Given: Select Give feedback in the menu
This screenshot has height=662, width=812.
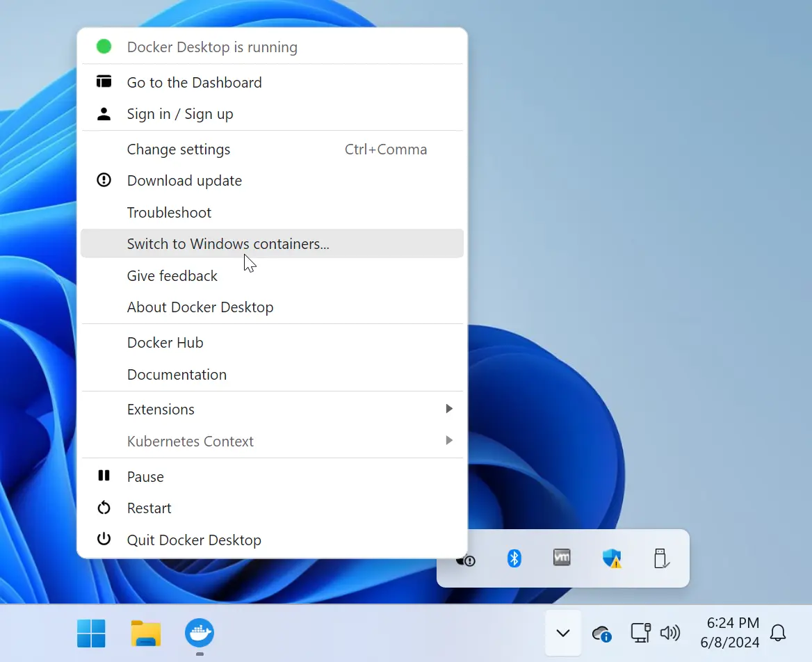Looking at the screenshot, I should pos(272,275).
